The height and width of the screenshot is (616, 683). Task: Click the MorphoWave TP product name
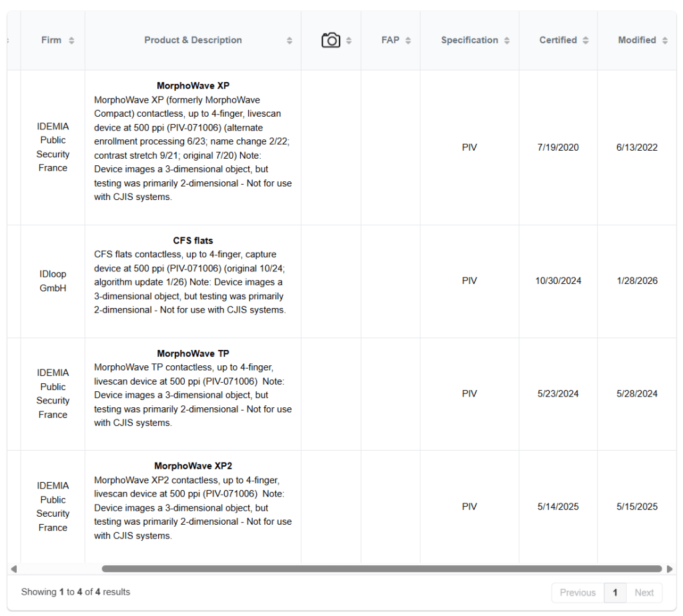click(x=193, y=353)
